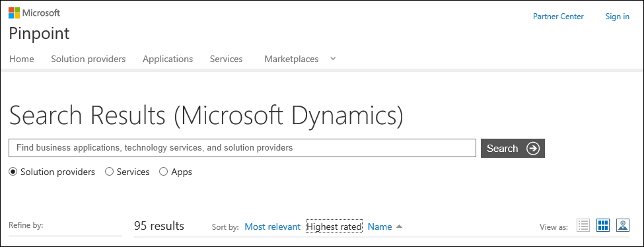The height and width of the screenshot is (247, 644).
Task: Click the Sign in link
Action: (x=618, y=17)
